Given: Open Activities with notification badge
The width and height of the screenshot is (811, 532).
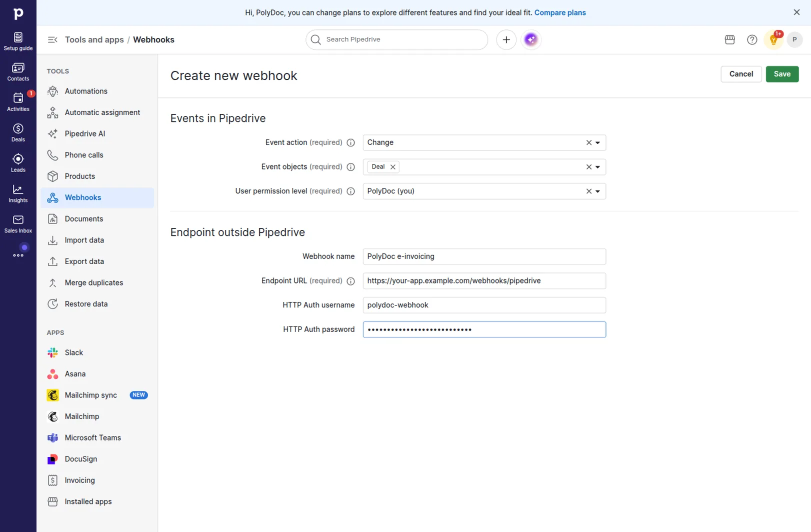Looking at the screenshot, I should tap(18, 102).
